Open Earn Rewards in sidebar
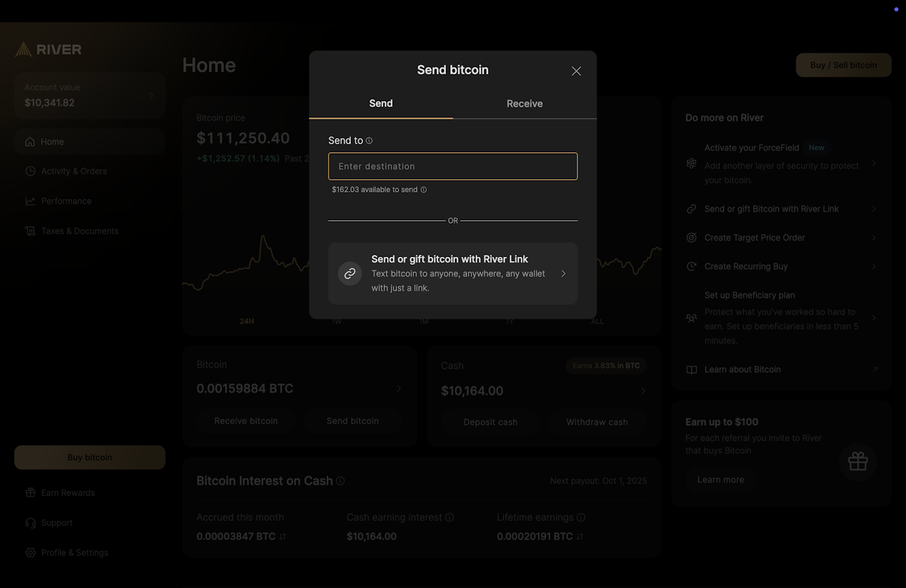Viewport: 906px width, 588px height. (89, 492)
